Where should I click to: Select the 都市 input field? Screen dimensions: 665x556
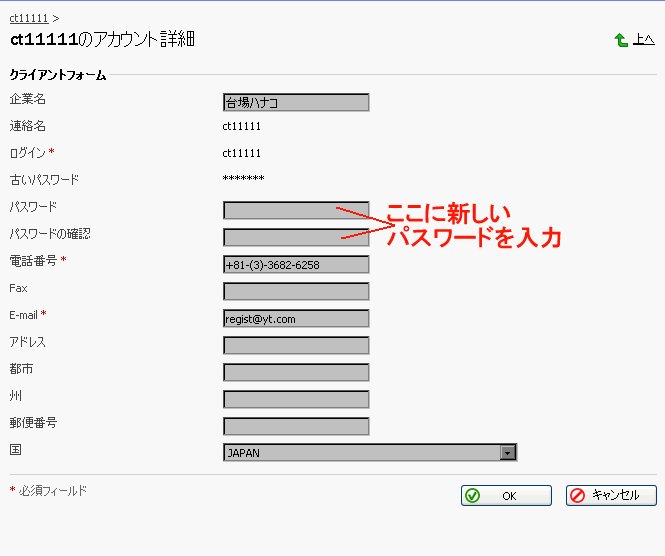pos(296,372)
